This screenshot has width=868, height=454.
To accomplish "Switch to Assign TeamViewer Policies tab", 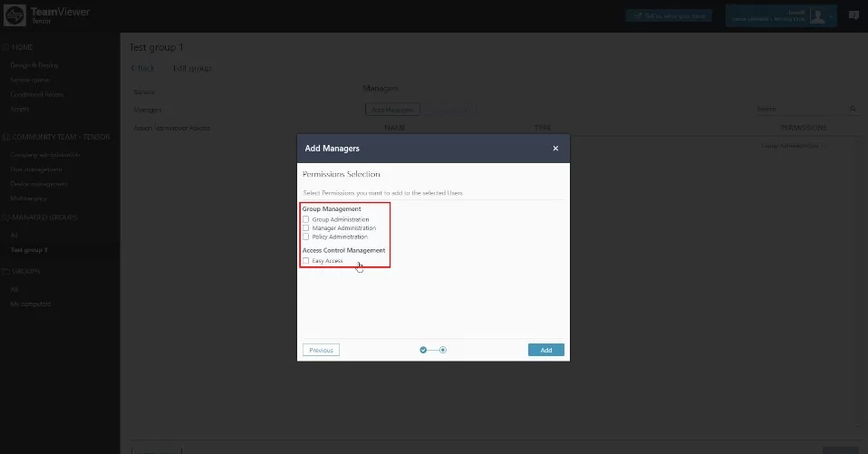I will click(171, 128).
